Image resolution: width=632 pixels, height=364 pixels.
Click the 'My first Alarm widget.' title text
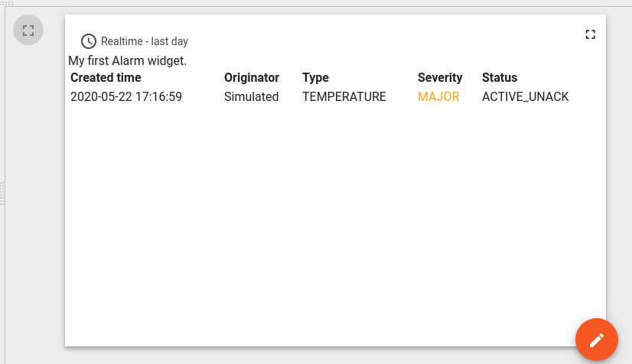pos(127,60)
